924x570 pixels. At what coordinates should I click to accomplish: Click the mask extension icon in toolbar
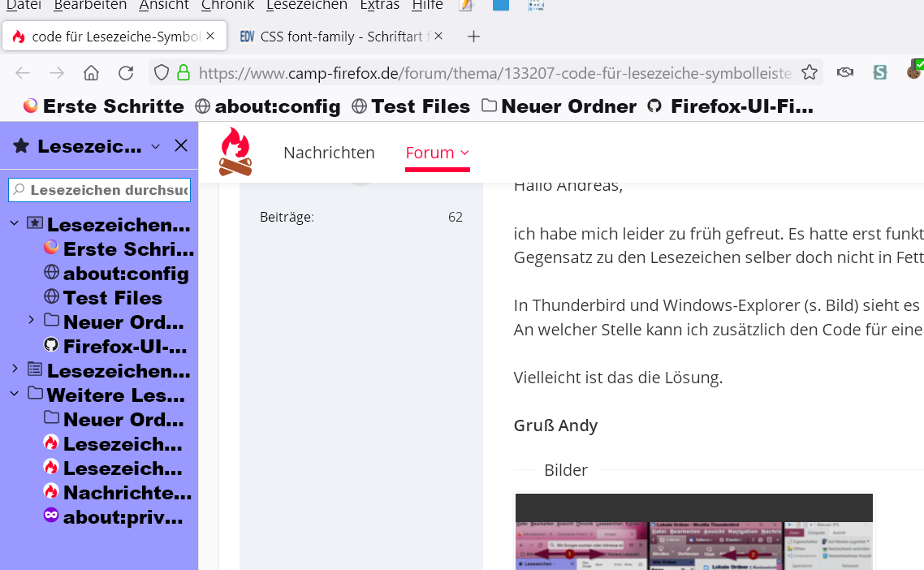pos(845,72)
